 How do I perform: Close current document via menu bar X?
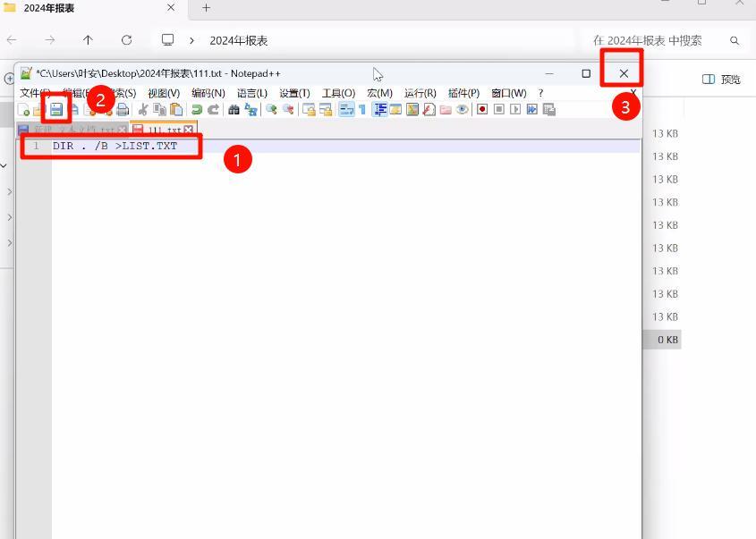tap(633, 92)
